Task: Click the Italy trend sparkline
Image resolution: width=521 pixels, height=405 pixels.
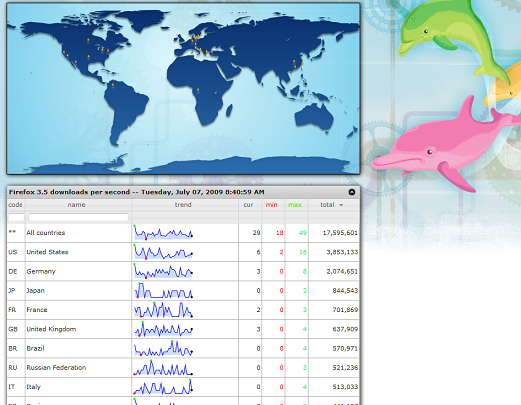Action: pos(163,387)
